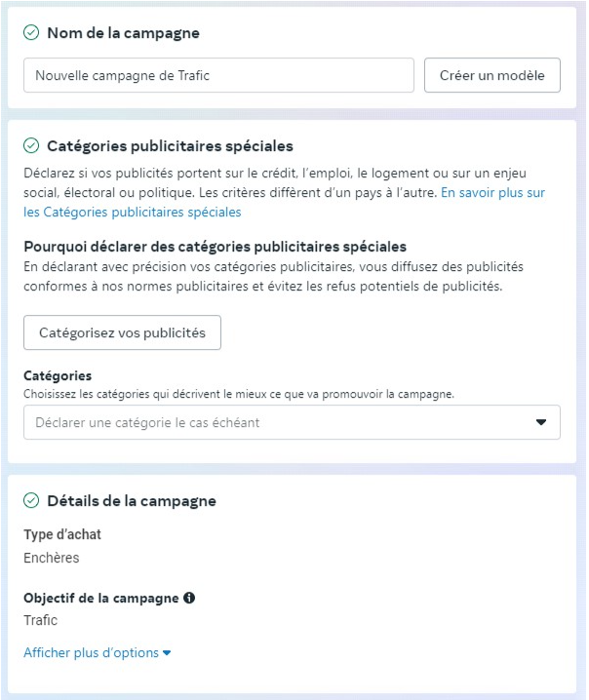The width and height of the screenshot is (589, 700).
Task: Focus the campaign name input field
Action: click(x=218, y=75)
